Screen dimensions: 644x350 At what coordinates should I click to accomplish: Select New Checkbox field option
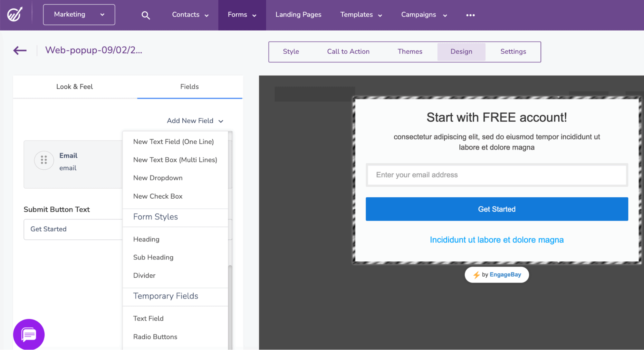(158, 196)
